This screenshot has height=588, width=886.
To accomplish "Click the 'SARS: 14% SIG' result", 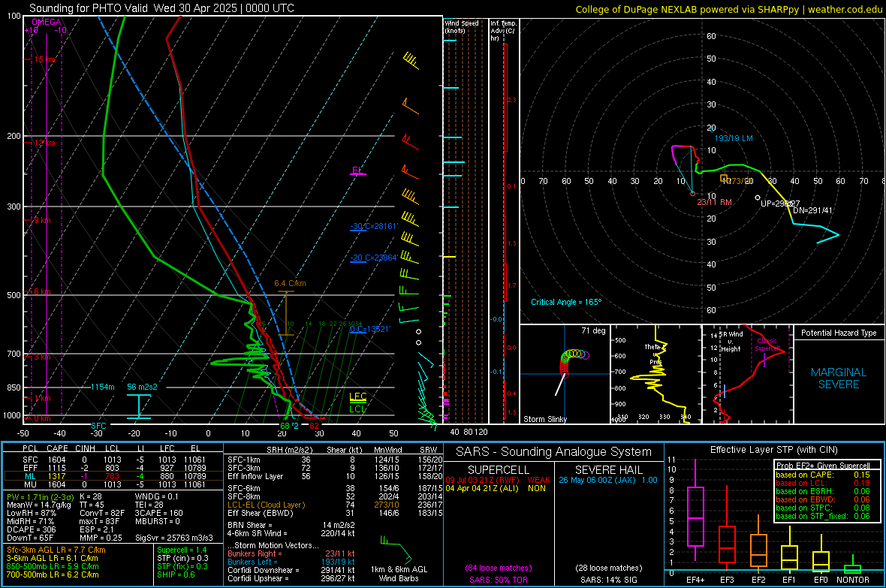I will pyautogui.click(x=608, y=580).
